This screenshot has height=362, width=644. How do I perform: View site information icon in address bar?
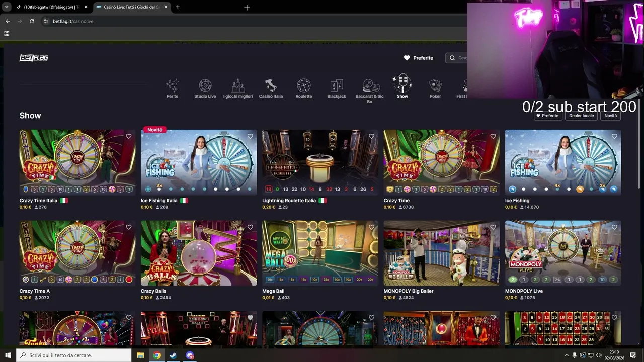46,21
